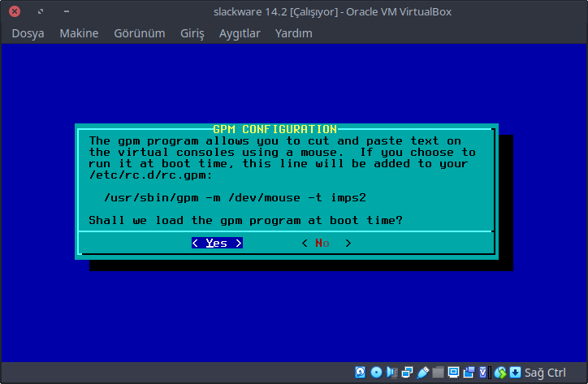The image size is (588, 384).
Task: Choose No in GPM configuration dialog
Action: click(326, 243)
